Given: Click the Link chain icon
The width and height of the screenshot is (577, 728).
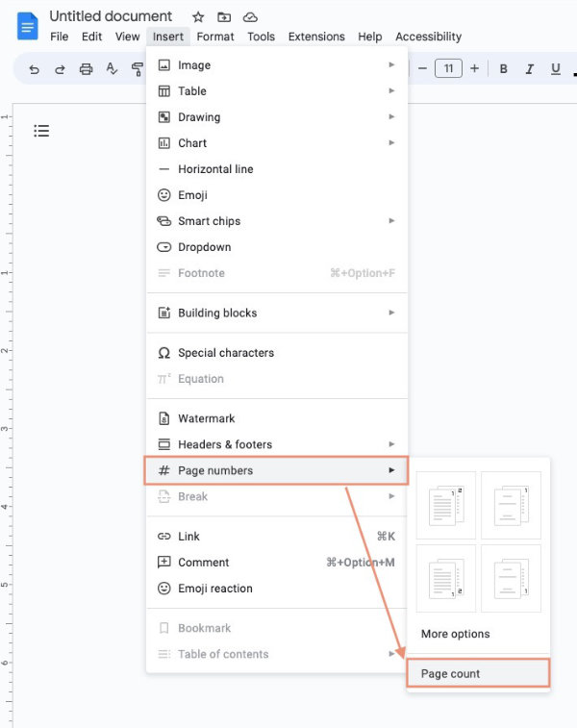Looking at the screenshot, I should (x=163, y=537).
